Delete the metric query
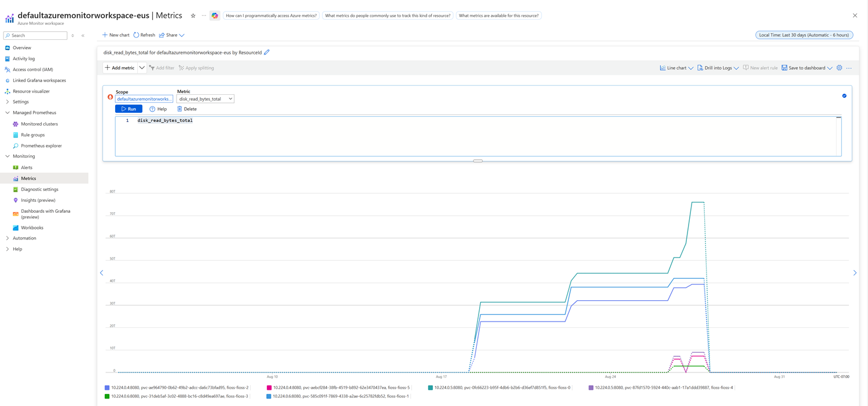 click(187, 109)
